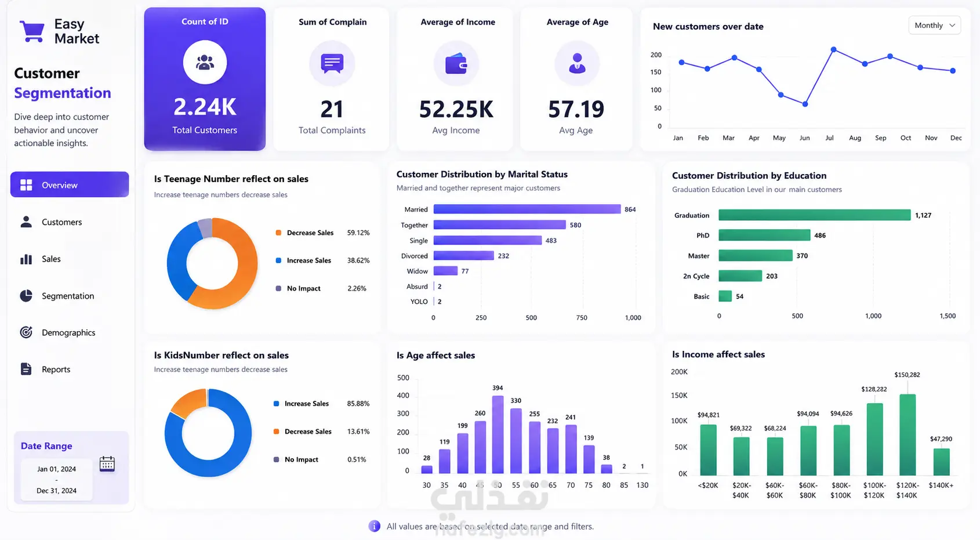980x540 pixels.
Task: Open the Overview menu item
Action: coord(70,184)
